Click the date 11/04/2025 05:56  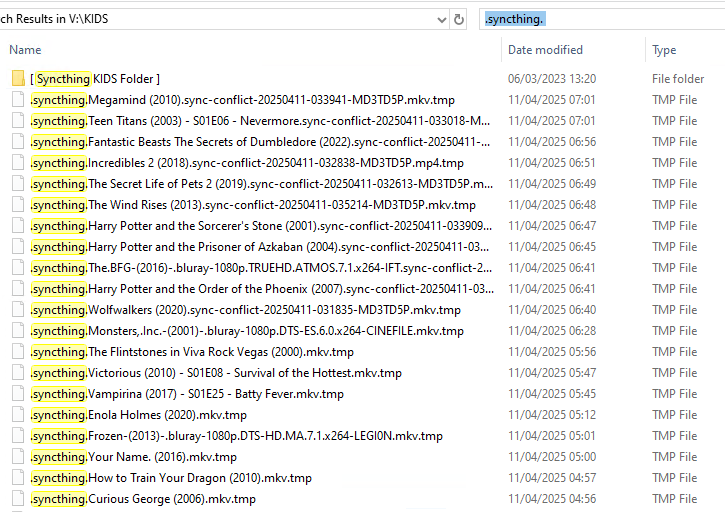[x=552, y=352]
